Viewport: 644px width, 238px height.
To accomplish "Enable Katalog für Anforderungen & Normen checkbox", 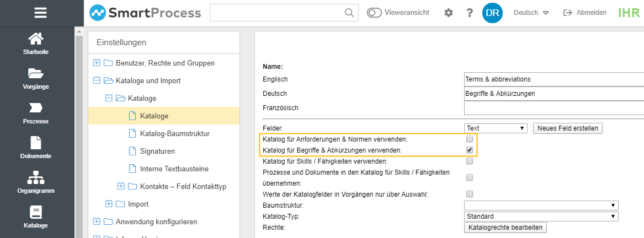I will [470, 139].
